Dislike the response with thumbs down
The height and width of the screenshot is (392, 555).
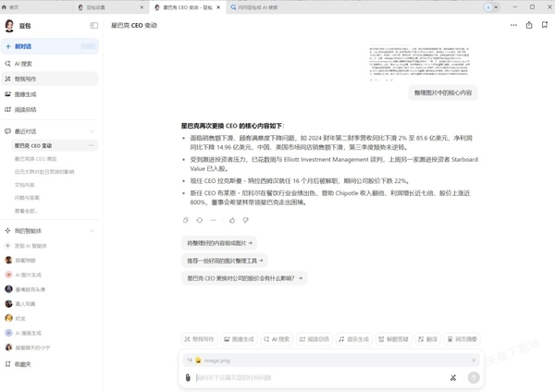click(x=246, y=220)
